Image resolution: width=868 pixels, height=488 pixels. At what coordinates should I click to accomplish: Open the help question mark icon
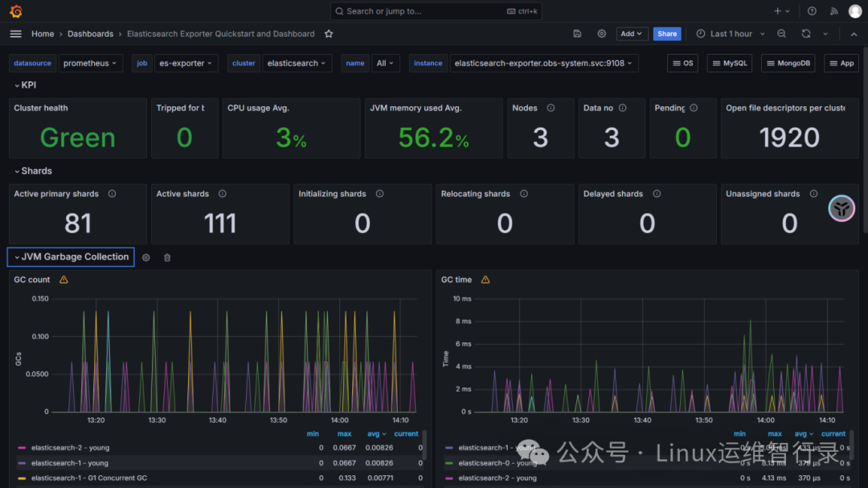[812, 11]
